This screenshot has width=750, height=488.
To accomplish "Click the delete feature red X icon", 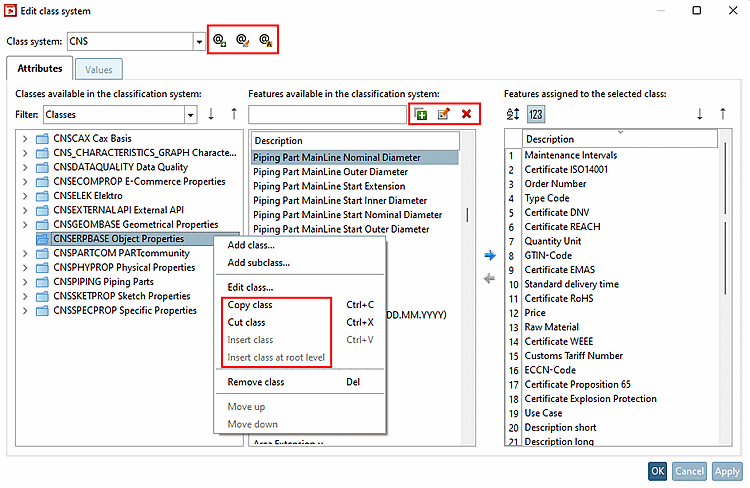I will [x=466, y=114].
